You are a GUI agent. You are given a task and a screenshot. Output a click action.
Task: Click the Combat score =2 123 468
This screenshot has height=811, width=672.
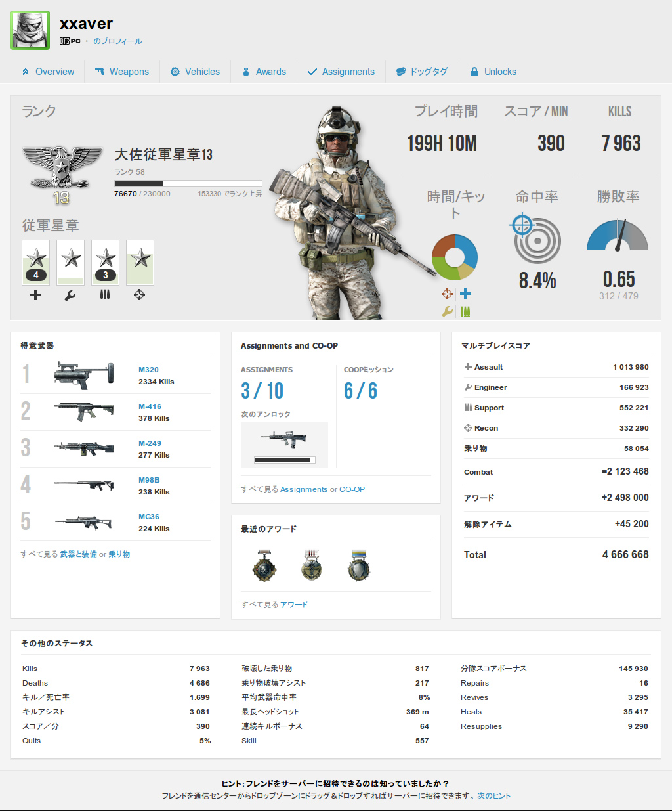pyautogui.click(x=625, y=471)
